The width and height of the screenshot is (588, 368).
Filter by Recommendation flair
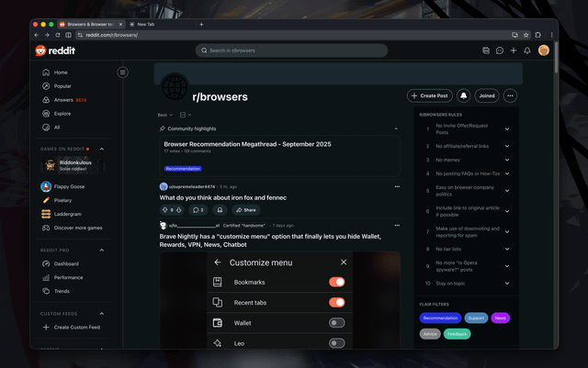click(x=440, y=318)
